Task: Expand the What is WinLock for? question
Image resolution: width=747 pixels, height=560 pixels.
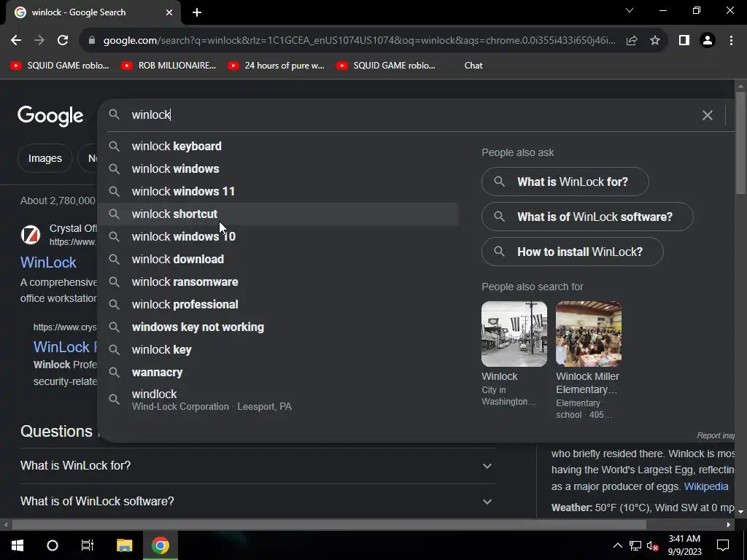Action: point(258,466)
